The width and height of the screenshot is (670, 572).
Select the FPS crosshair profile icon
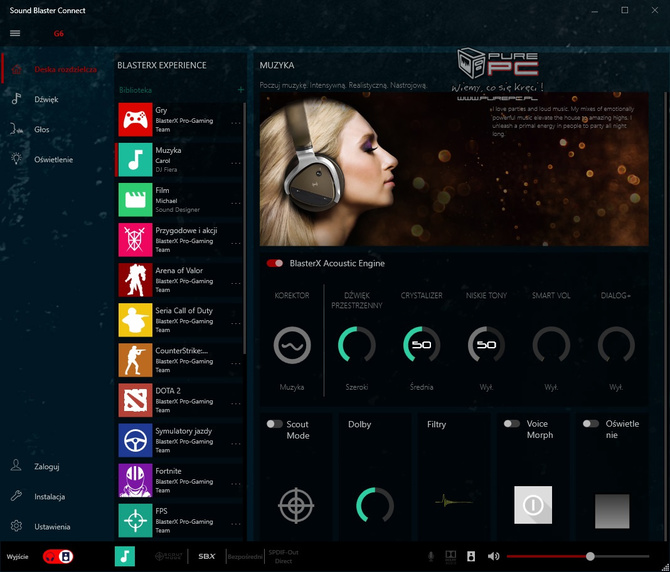(x=135, y=520)
